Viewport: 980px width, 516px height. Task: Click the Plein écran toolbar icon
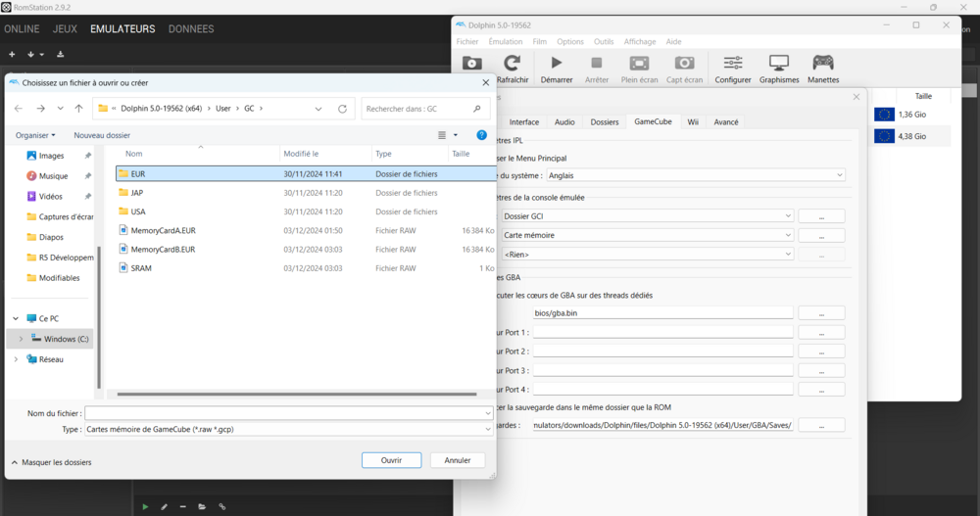tap(639, 65)
